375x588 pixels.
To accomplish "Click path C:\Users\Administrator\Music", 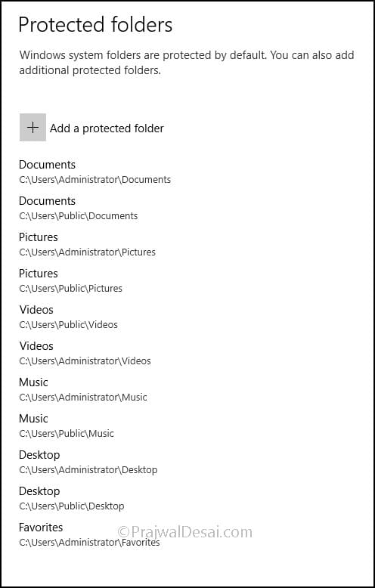I will tap(83, 397).
